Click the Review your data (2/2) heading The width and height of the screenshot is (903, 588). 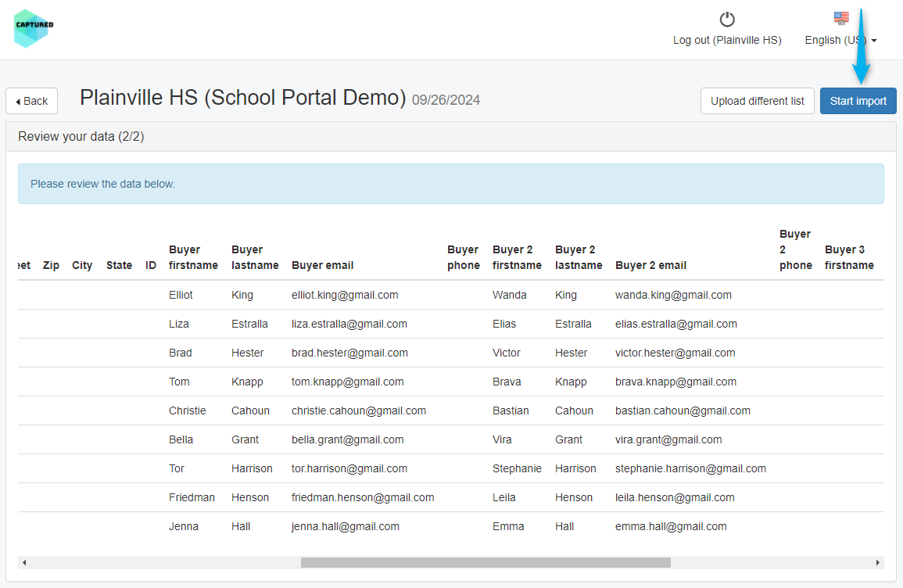(81, 137)
